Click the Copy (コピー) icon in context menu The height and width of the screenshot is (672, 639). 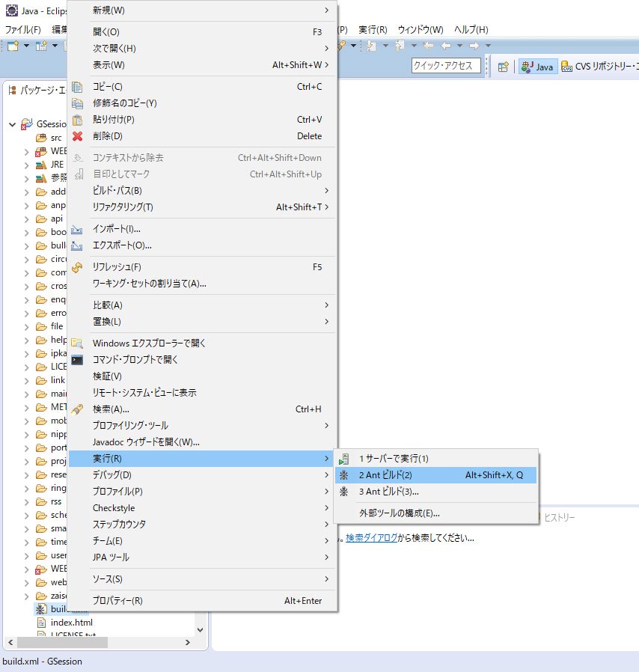[x=77, y=87]
